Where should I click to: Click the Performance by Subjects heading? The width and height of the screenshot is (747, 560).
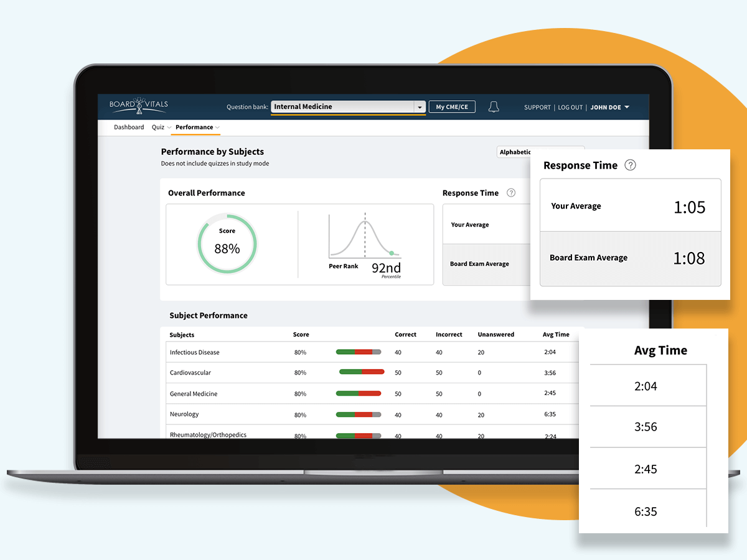(x=212, y=152)
